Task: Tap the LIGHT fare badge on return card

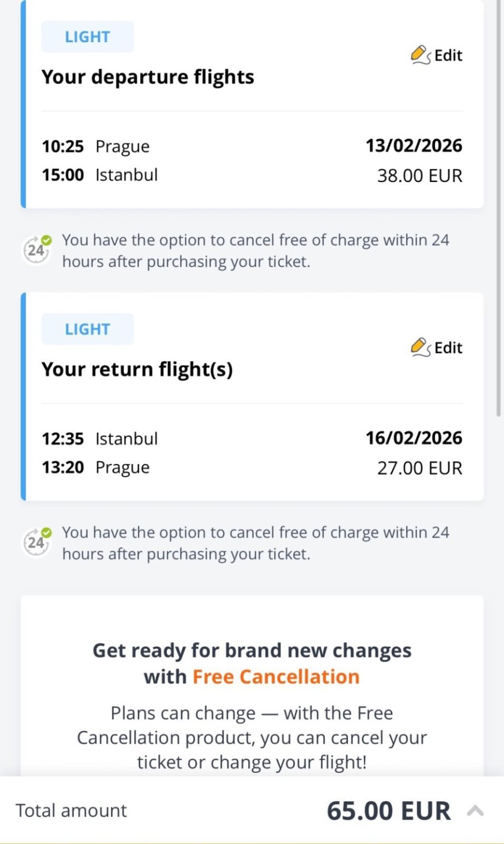Action: point(88,329)
